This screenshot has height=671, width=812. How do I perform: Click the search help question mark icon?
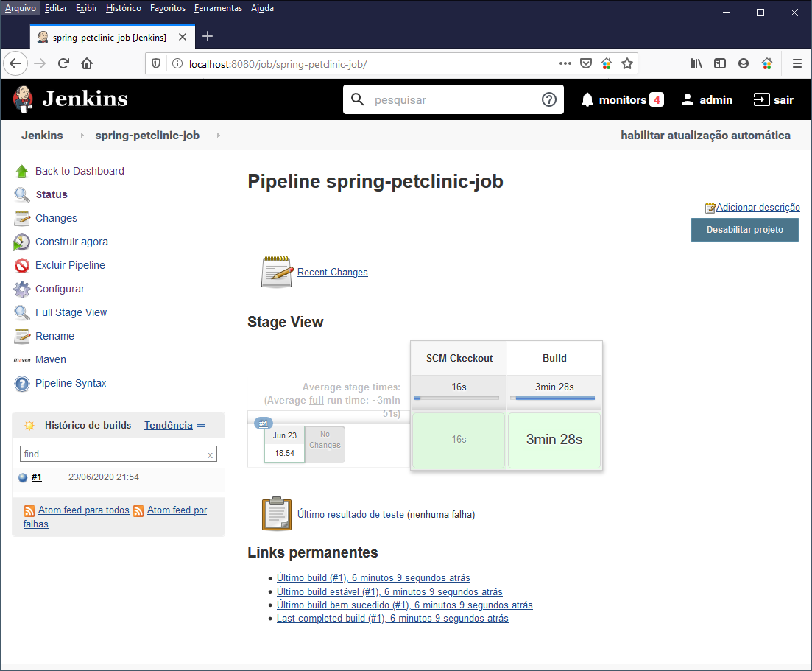(x=548, y=100)
